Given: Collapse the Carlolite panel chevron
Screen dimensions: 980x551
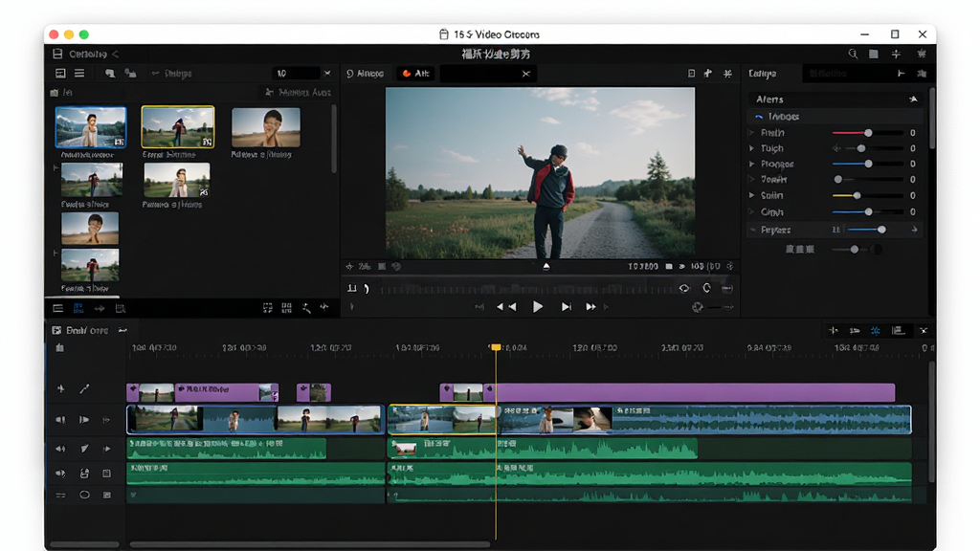Looking at the screenshot, I should 116,55.
